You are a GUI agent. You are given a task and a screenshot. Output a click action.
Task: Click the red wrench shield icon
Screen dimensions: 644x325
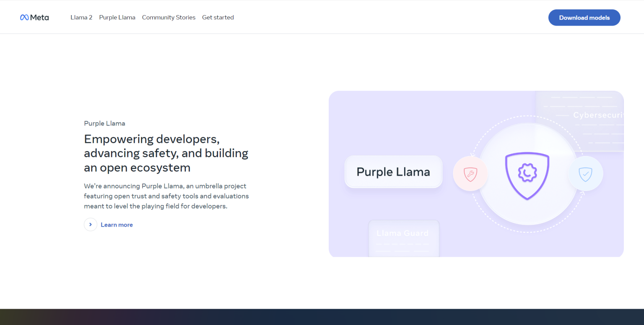[x=470, y=174]
